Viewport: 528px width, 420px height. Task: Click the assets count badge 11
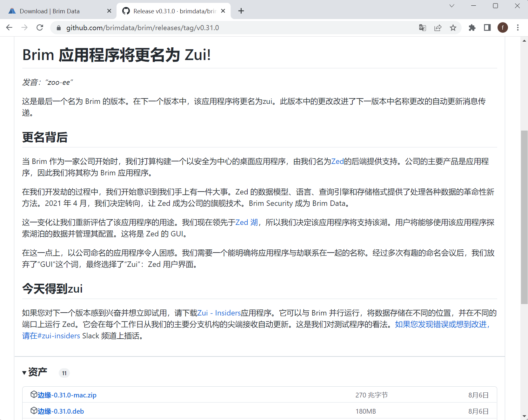pos(64,373)
